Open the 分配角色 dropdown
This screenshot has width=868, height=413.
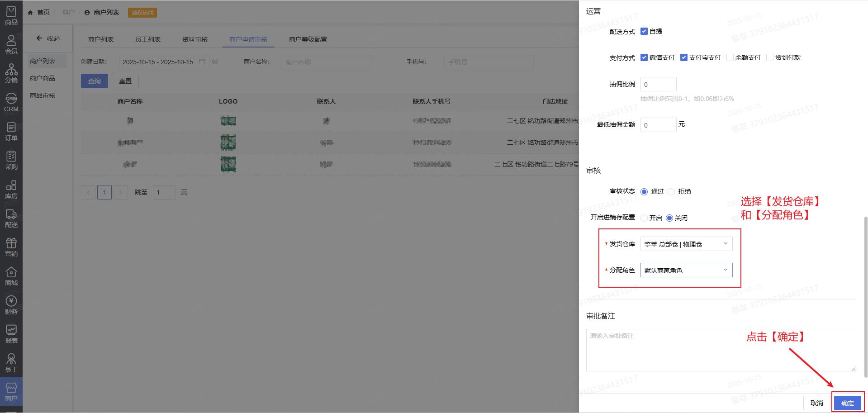point(686,271)
